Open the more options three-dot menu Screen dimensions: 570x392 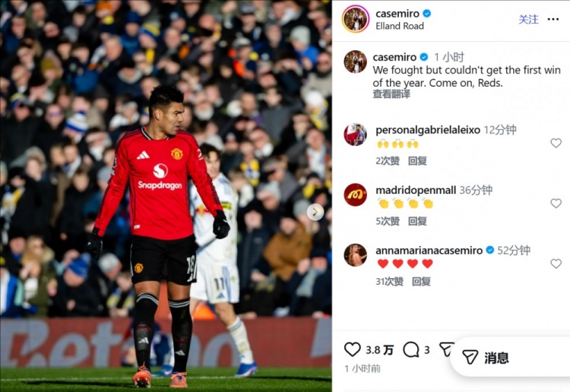(553, 19)
